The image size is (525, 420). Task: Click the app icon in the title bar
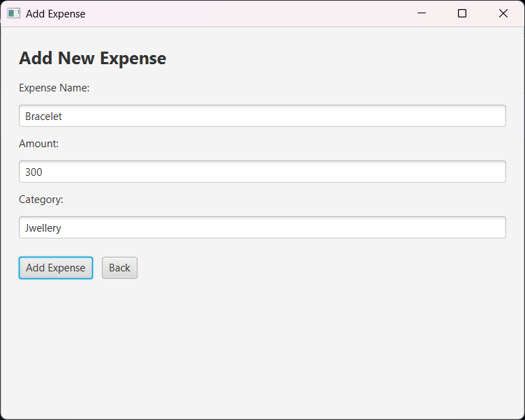click(x=13, y=13)
